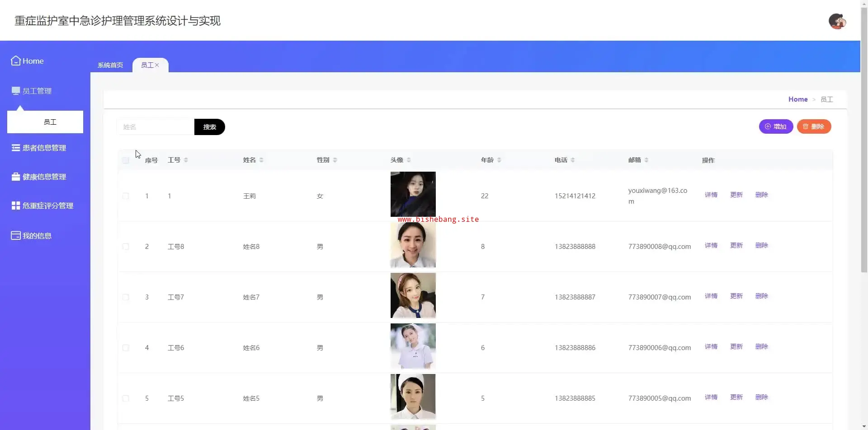Click the page vertical scrollbar thumb

(x=864, y=140)
